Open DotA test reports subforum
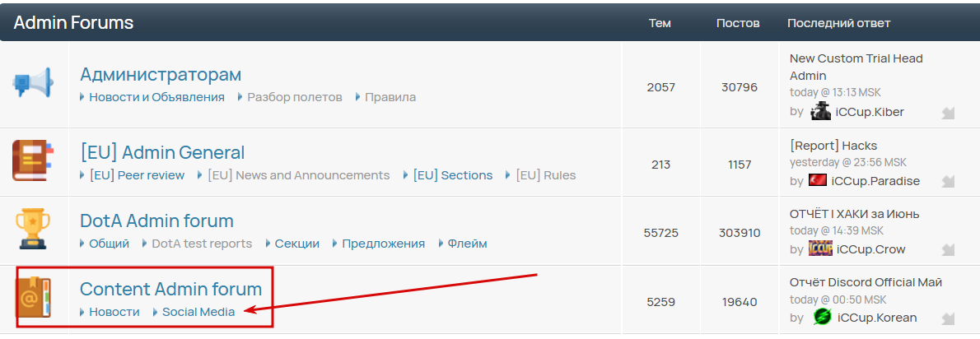The width and height of the screenshot is (980, 339). tap(202, 244)
